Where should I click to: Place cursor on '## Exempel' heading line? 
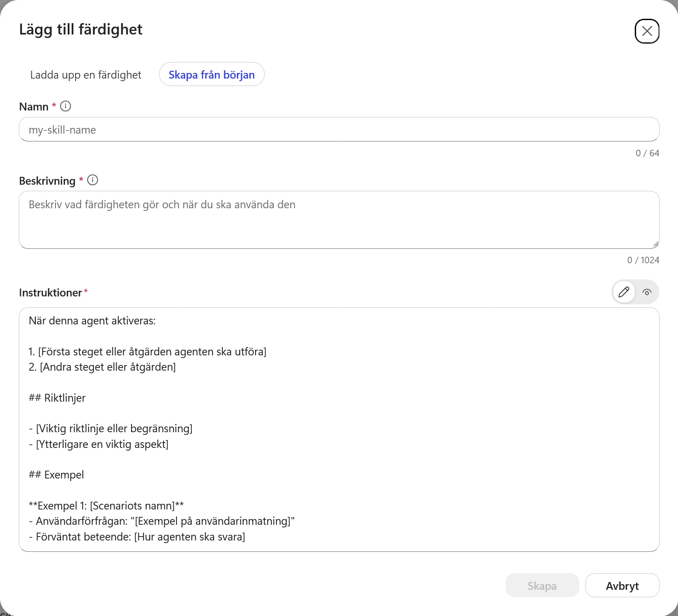pyautogui.click(x=56, y=475)
